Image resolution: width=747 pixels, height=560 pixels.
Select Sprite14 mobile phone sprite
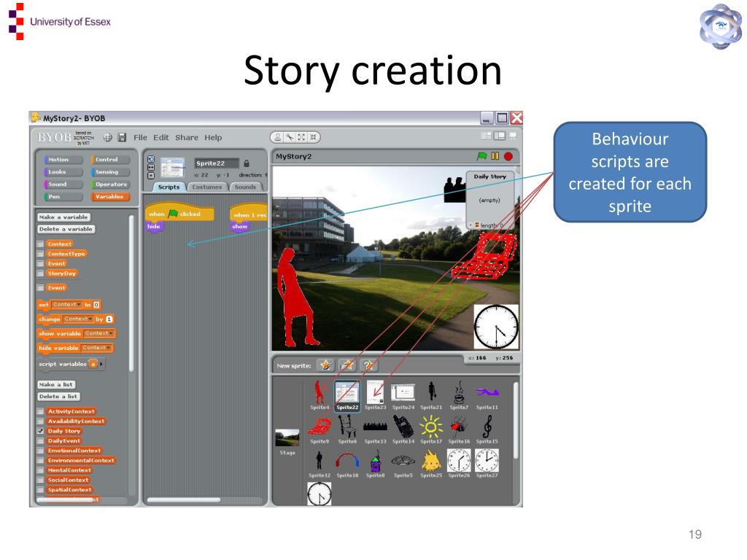tap(403, 429)
